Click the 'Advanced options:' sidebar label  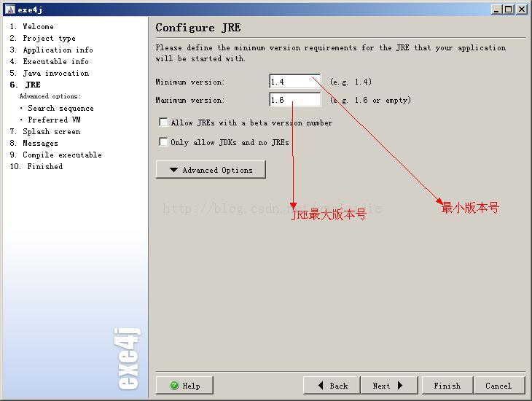(50, 96)
